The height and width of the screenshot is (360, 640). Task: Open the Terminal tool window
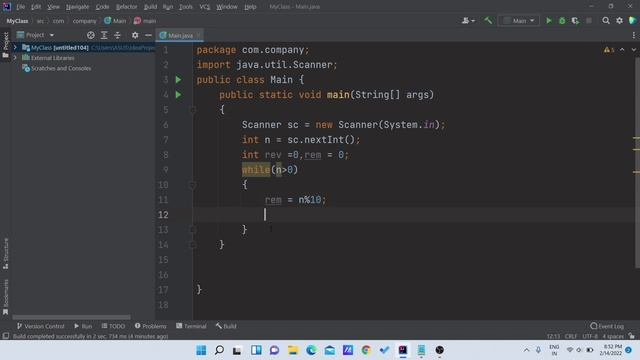(191, 326)
